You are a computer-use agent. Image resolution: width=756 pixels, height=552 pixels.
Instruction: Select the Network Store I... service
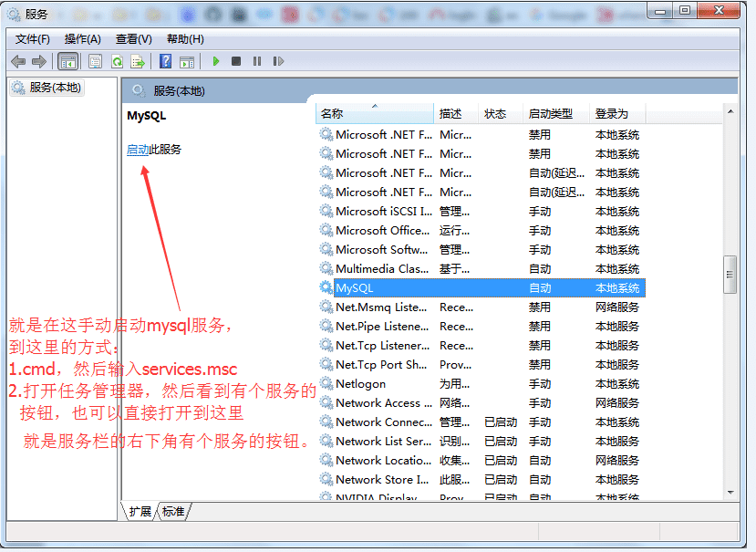coord(482,480)
